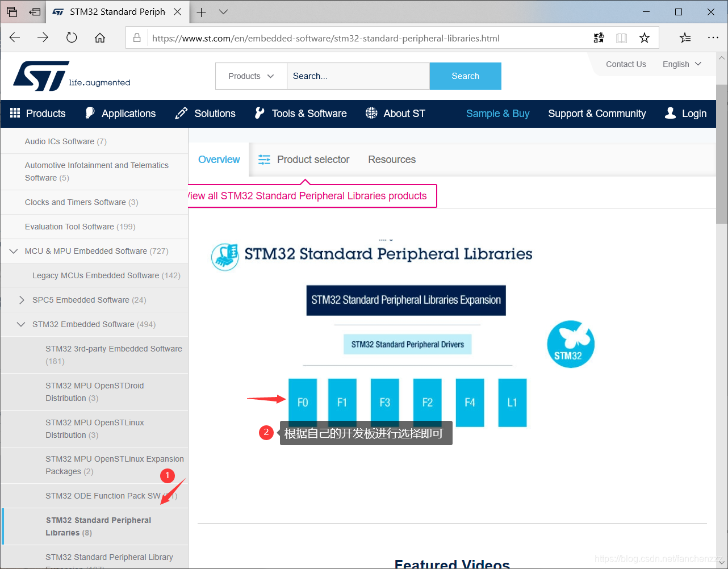Open the Applications menu
Image resolution: width=728 pixels, height=569 pixels.
120,114
